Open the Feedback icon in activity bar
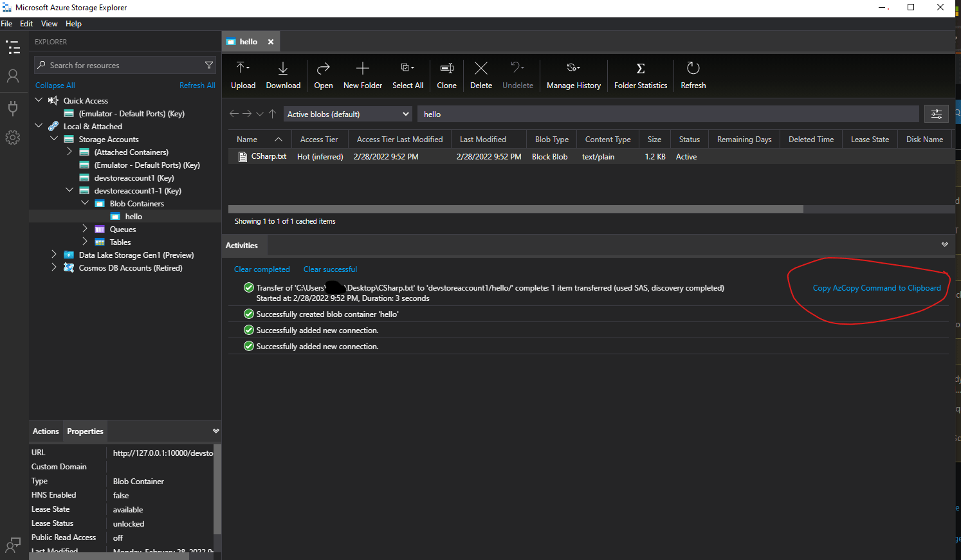The width and height of the screenshot is (961, 560). coord(13,545)
